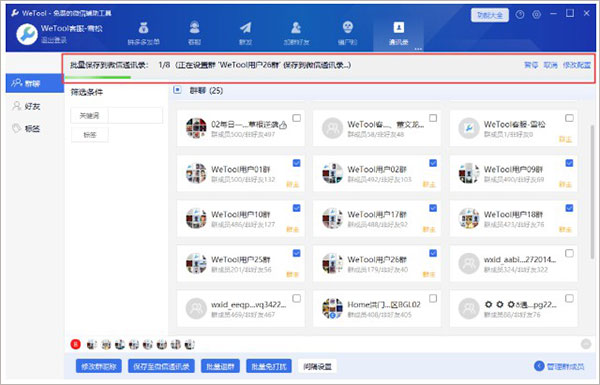Click the red selected-count badge 8
The width and height of the screenshot is (600, 385).
(75, 344)
